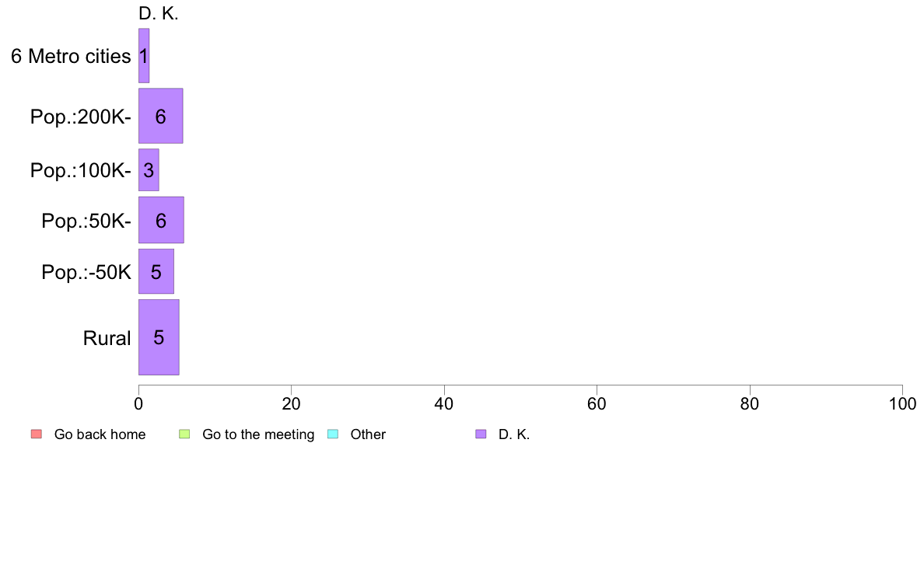Click the 6 Metro cities bar
The image size is (924, 572).
point(144,55)
